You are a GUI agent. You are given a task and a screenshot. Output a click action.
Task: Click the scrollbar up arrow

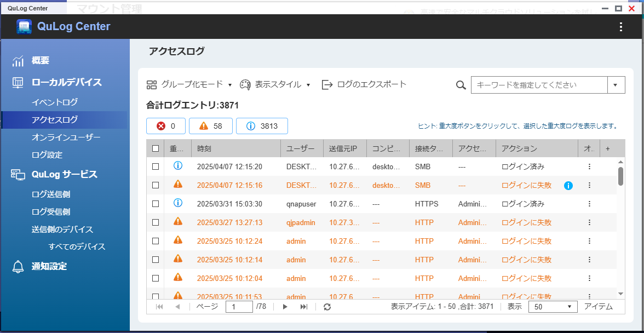(620, 162)
